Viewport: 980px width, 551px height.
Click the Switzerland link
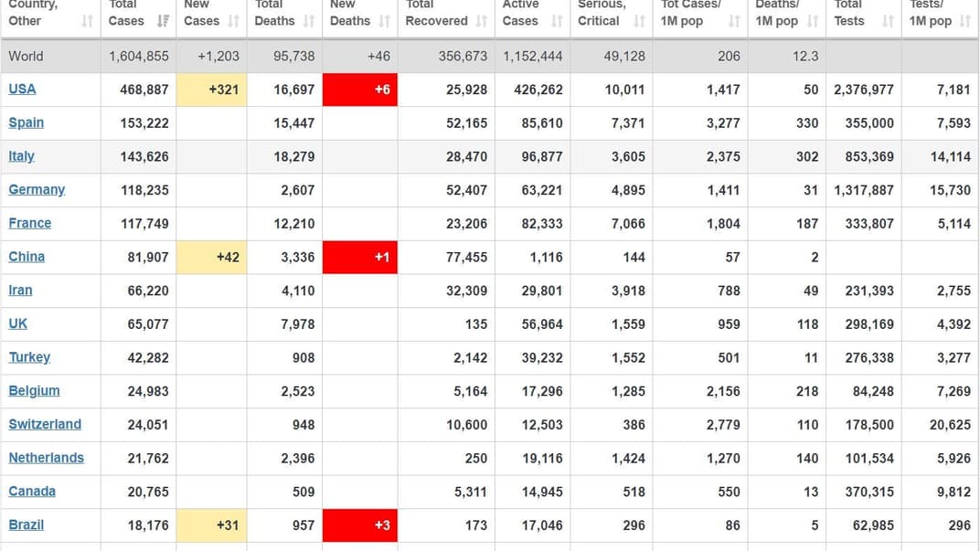[x=45, y=424]
